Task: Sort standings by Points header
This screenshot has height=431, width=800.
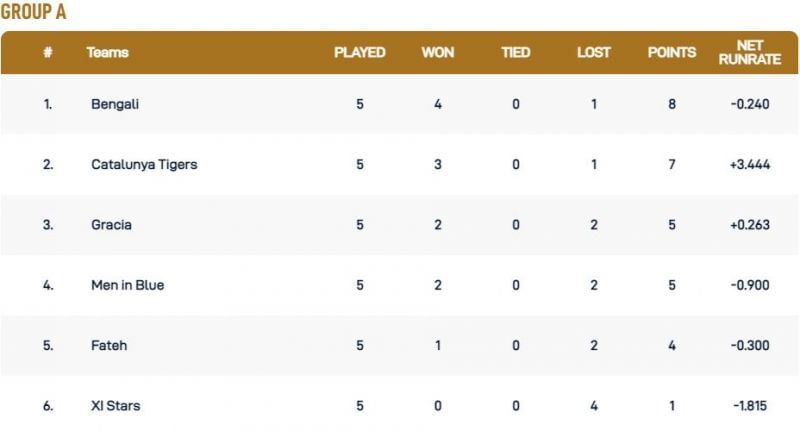Action: pyautogui.click(x=672, y=52)
